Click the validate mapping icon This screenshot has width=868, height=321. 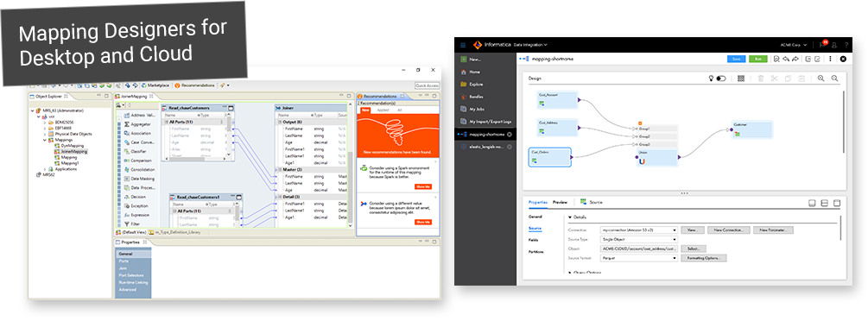point(777,59)
